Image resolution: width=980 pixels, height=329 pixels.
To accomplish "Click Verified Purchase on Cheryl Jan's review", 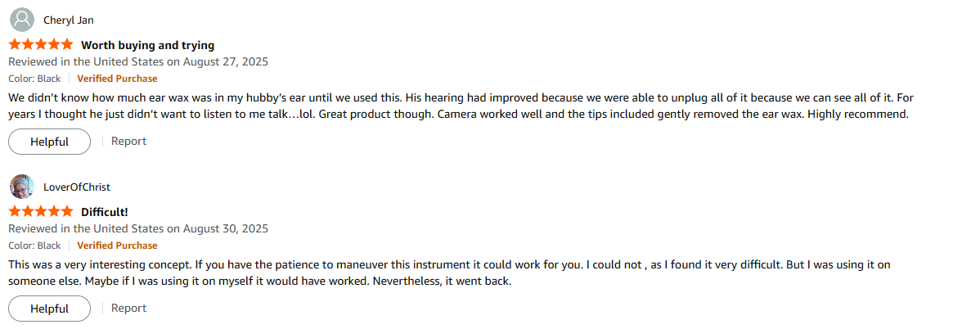I will point(117,79).
